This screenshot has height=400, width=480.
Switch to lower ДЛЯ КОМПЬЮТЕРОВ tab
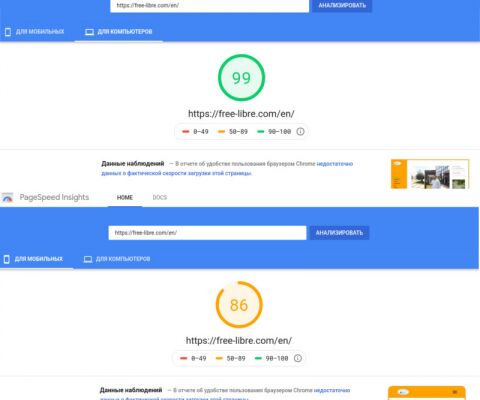[x=117, y=259]
